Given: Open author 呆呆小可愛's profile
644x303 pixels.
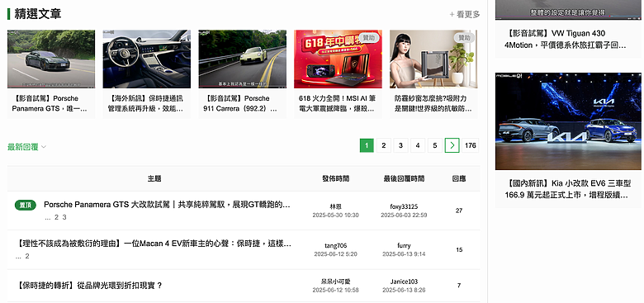Looking at the screenshot, I should [335, 282].
